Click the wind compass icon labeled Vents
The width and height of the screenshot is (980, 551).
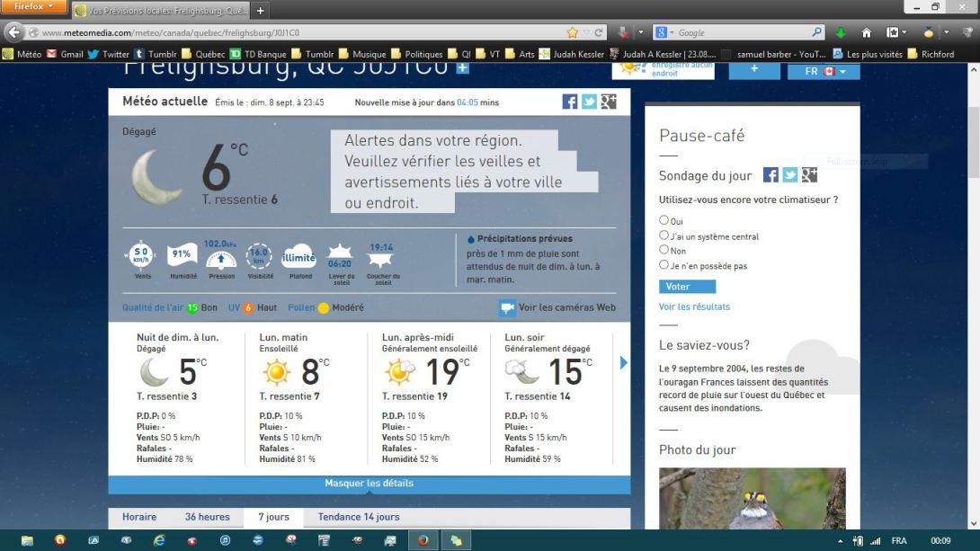[142, 255]
